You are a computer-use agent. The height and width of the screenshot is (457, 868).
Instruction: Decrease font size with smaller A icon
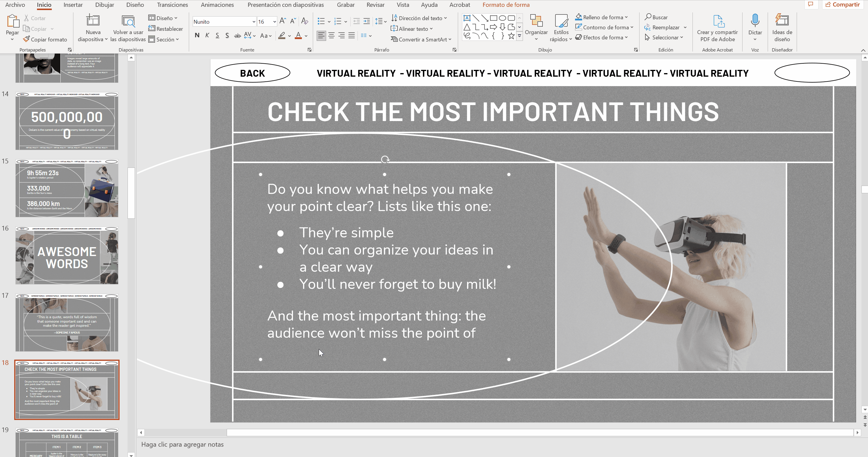(x=293, y=21)
